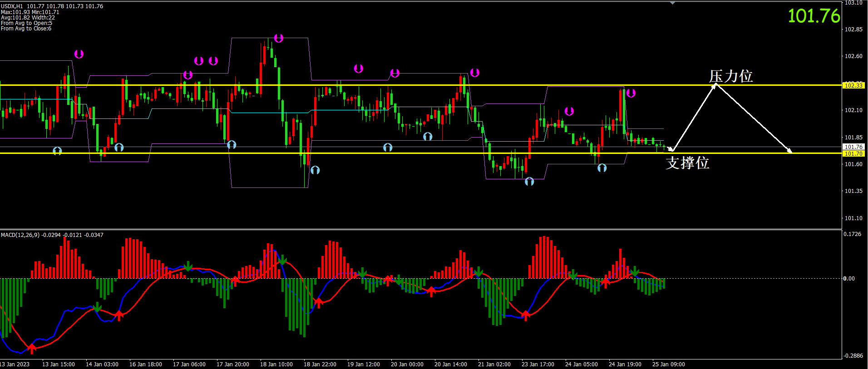Select the 压力位 text label
Image resolution: width=868 pixels, height=369 pixels.
tap(731, 76)
